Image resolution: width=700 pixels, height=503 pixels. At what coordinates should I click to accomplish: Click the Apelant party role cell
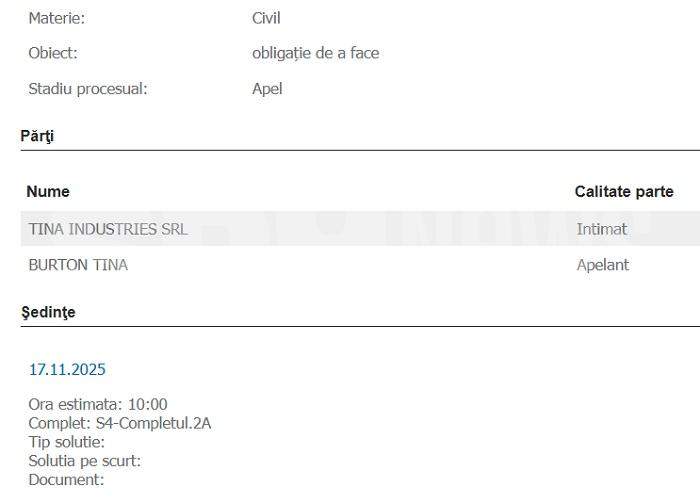coord(603,265)
